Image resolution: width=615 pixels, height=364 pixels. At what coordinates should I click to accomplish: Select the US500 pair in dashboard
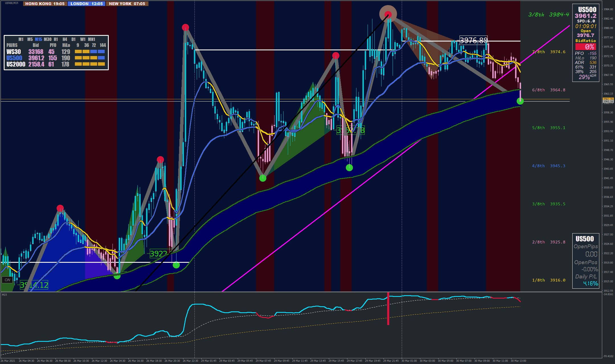click(14, 58)
